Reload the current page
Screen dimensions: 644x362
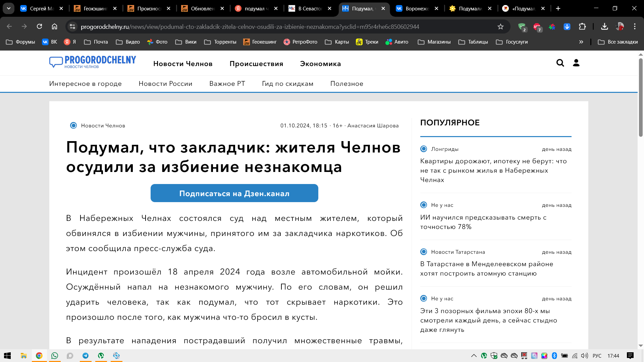pyautogui.click(x=39, y=26)
